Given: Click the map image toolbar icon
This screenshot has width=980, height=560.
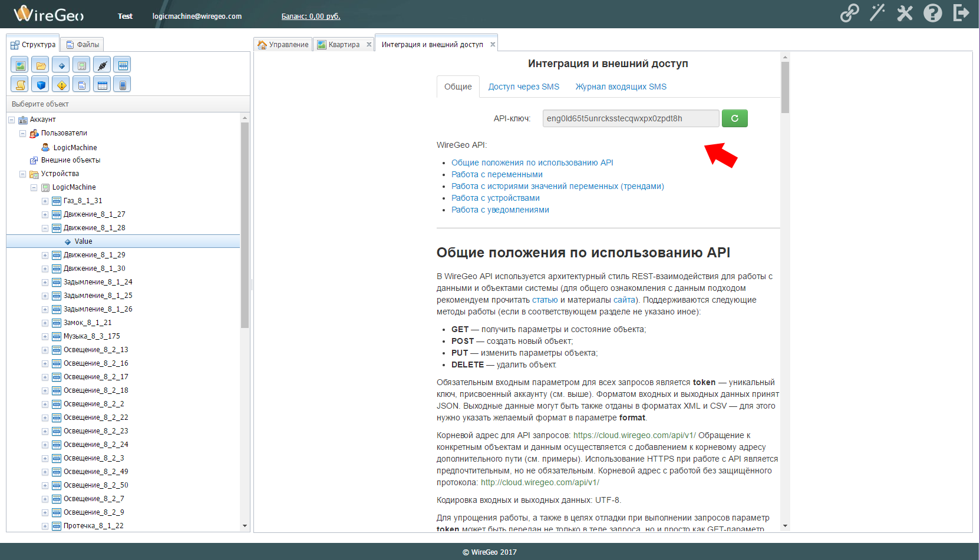Looking at the screenshot, I should 20,65.
